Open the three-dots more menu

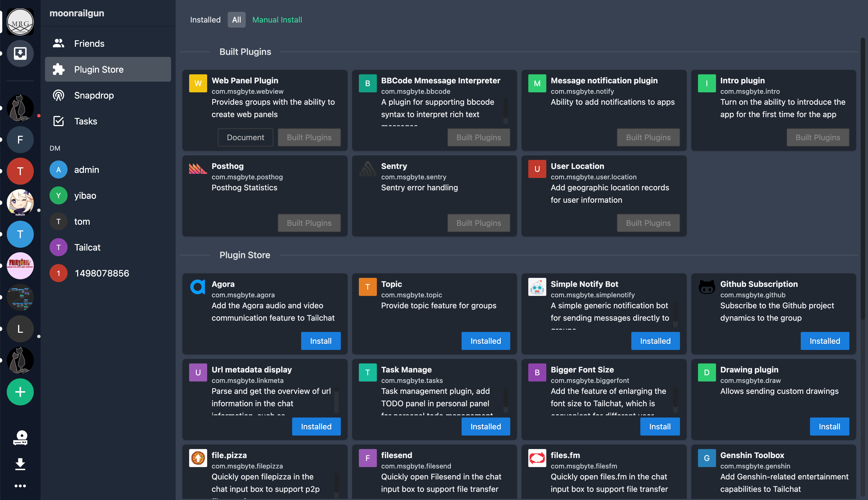coord(20,486)
